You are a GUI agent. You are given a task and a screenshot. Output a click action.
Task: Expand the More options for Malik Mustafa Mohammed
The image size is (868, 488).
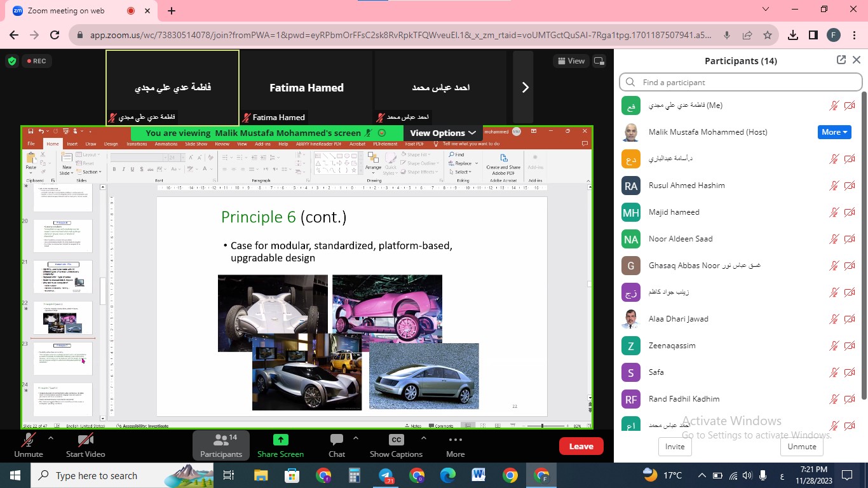pyautogui.click(x=834, y=132)
